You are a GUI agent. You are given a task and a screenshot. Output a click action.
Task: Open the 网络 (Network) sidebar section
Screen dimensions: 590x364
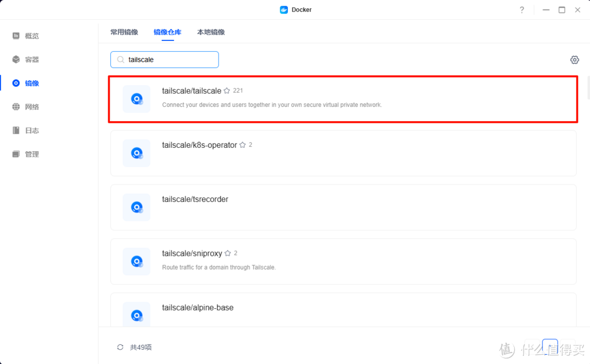click(x=30, y=106)
